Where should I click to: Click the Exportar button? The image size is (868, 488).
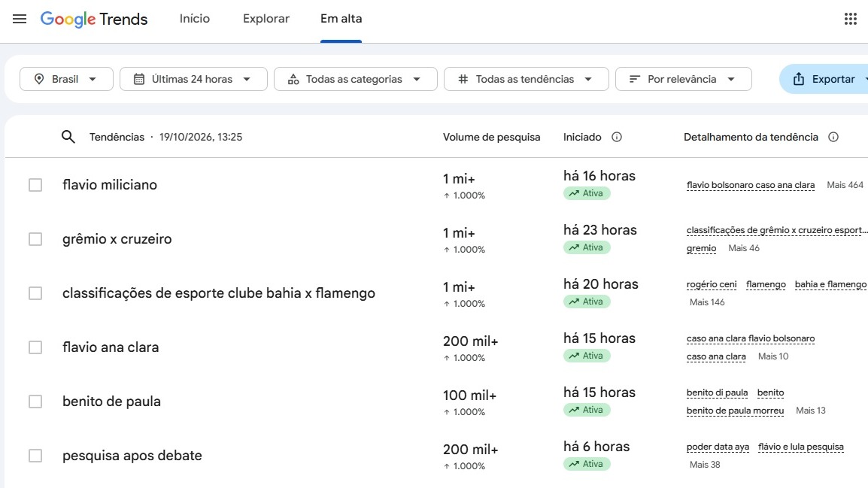click(x=825, y=79)
